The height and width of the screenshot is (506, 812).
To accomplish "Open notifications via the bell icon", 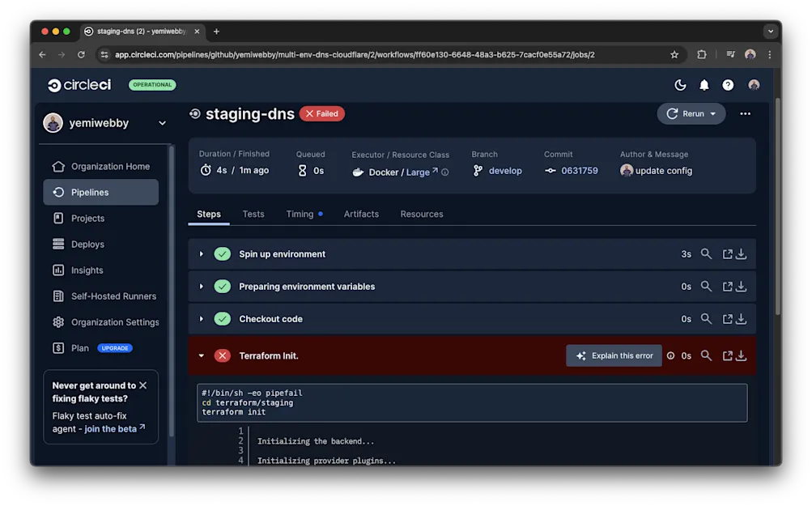I will click(x=704, y=84).
